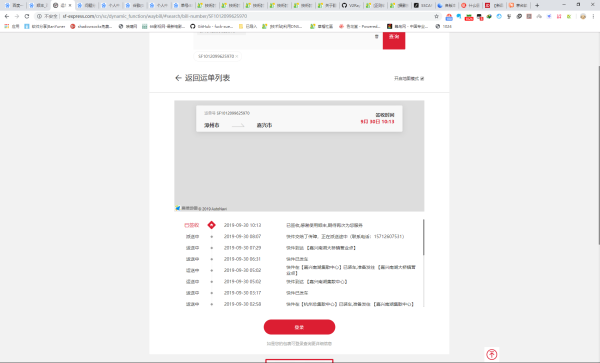Remove the SF1012099625970 waybill tag
Screen dimensions: 600x363
coord(237,56)
